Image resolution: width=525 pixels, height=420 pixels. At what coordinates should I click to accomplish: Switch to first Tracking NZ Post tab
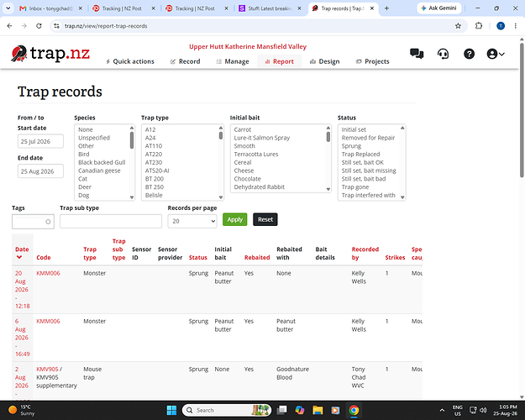123,8
